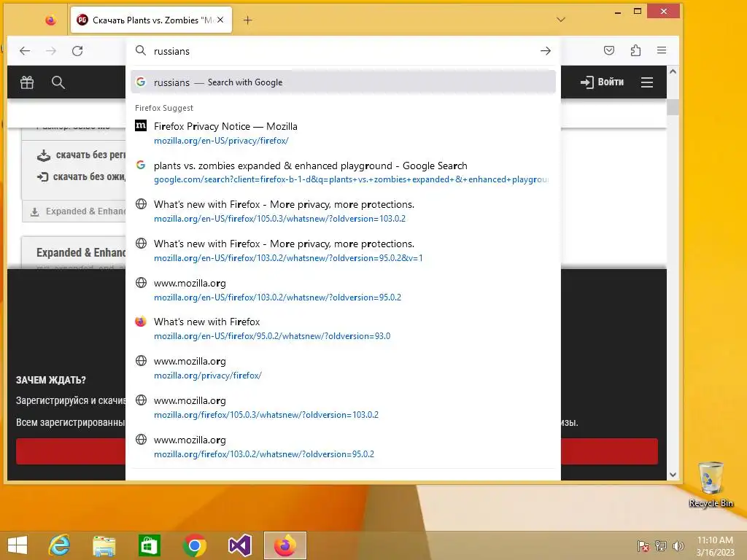Click скачать без ожидания link
This screenshot has height=560, width=747.
81,176
